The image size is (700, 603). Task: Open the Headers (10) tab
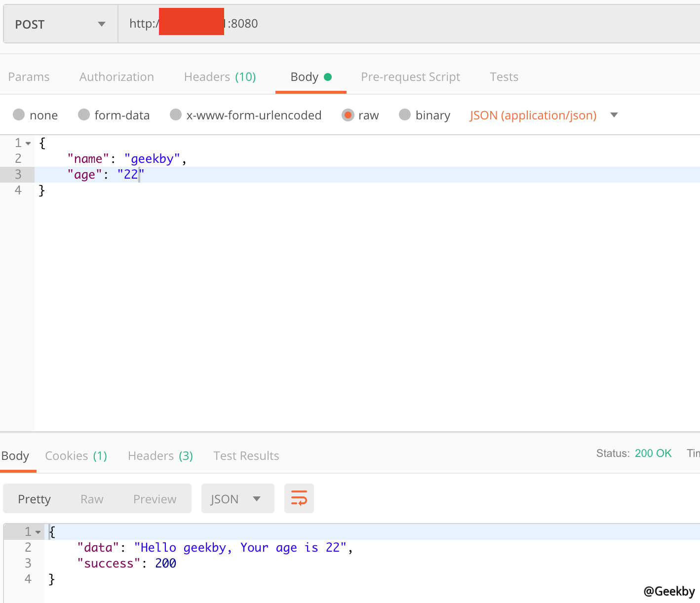[220, 77]
